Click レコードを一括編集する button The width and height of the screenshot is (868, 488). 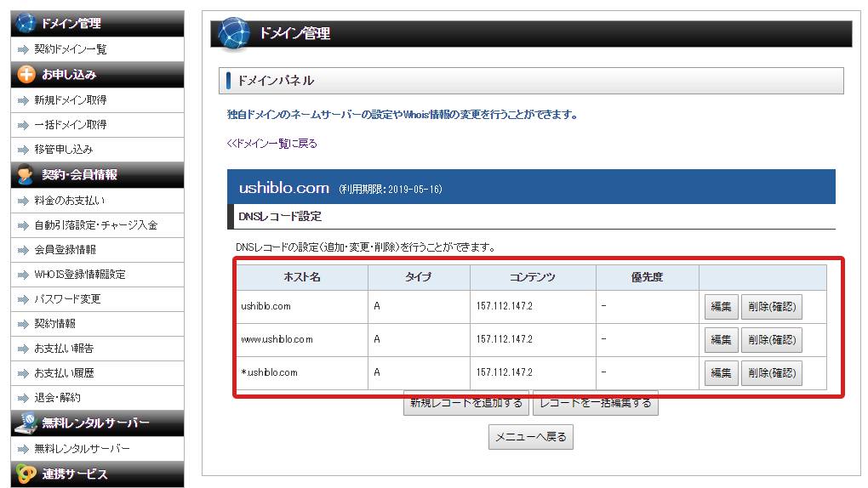(595, 403)
